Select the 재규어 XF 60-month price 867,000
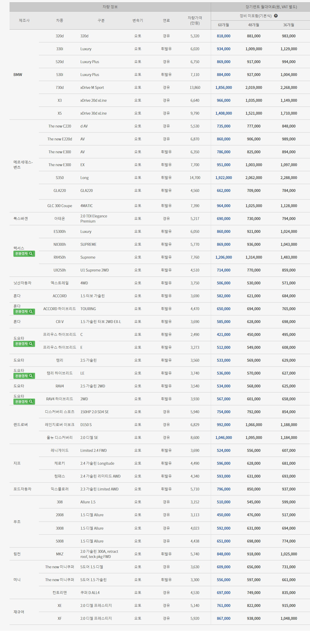This screenshot has height=644, width=310. pos(223,618)
